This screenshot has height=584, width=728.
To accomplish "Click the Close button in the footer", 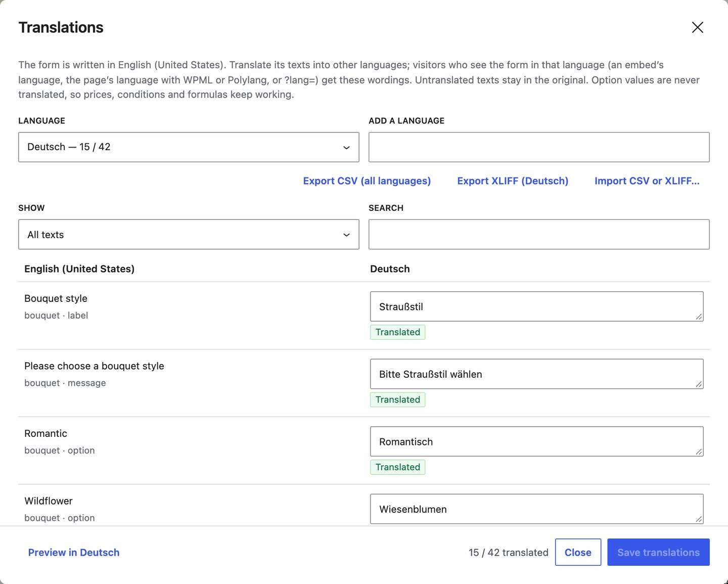I will (x=578, y=552).
